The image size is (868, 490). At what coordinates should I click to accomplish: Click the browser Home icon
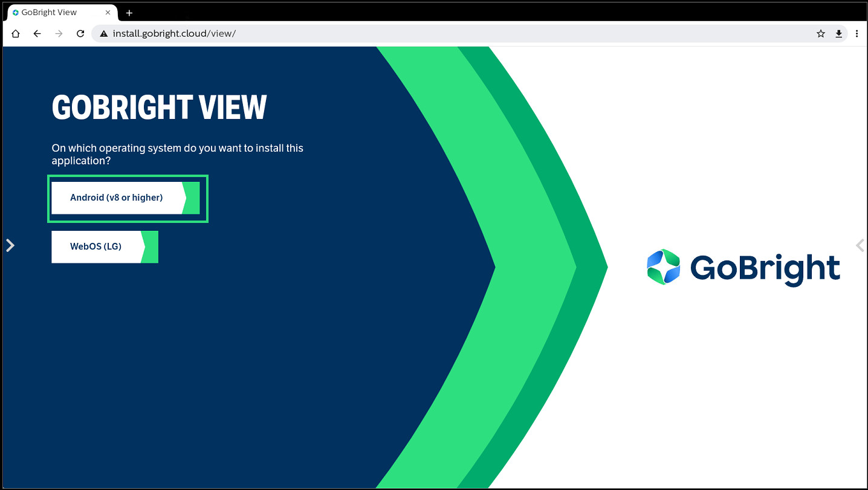16,34
